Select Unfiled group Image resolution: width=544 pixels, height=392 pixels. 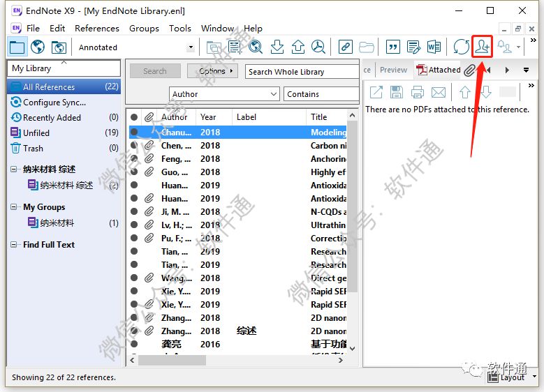point(64,133)
